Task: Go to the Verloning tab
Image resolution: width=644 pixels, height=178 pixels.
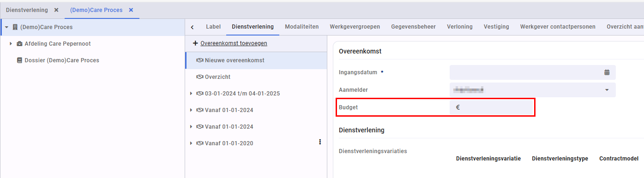Action: [x=460, y=27]
